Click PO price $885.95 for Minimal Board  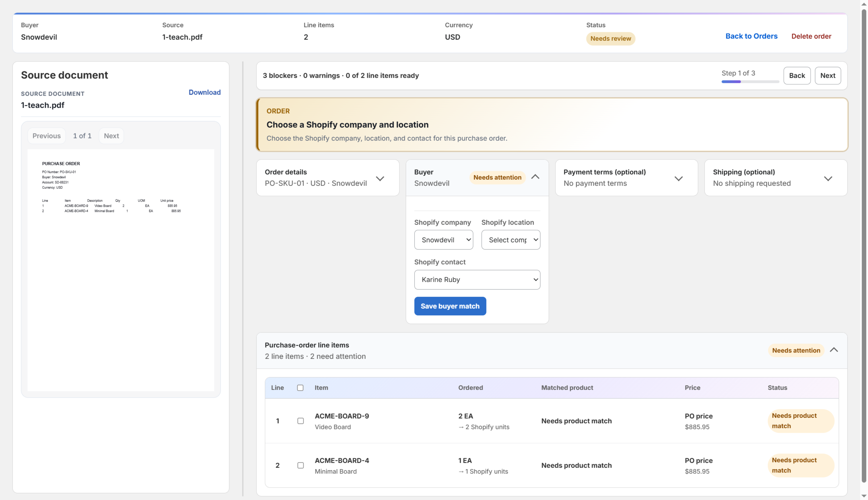[x=698, y=466]
